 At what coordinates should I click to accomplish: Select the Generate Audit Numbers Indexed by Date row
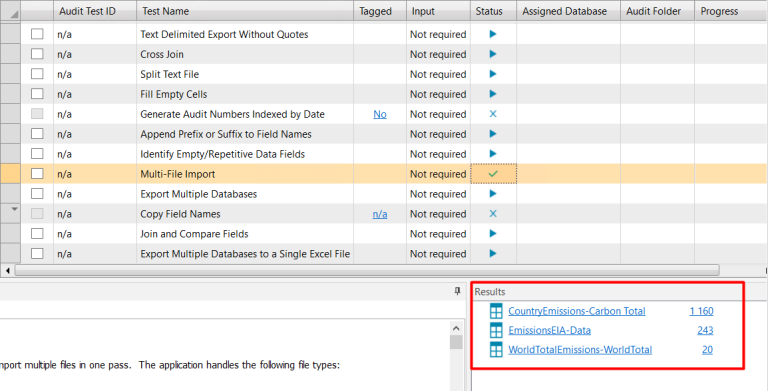[384, 114]
